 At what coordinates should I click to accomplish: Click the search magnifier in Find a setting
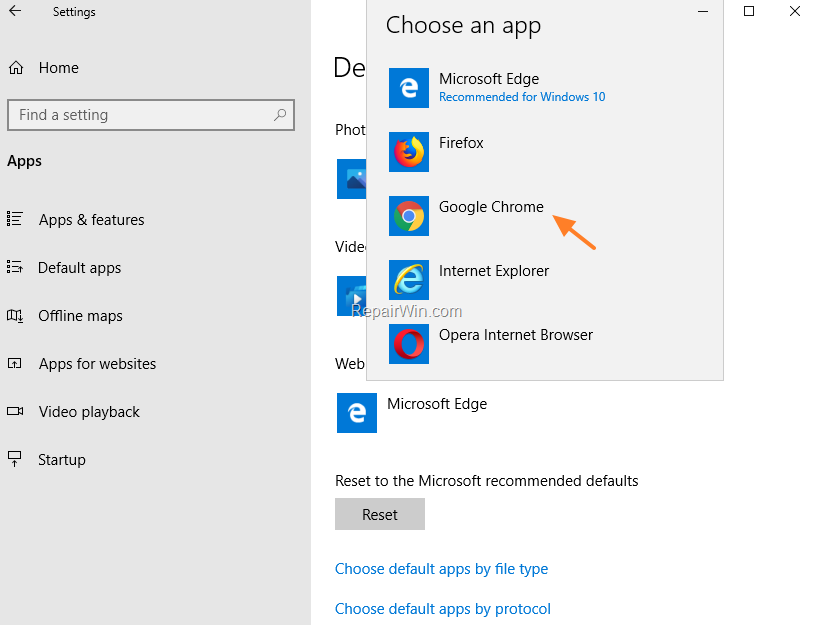pyautogui.click(x=280, y=114)
